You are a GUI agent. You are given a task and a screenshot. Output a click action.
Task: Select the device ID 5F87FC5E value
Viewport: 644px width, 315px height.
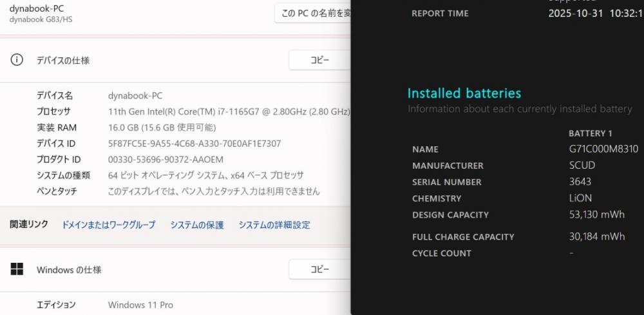point(194,144)
